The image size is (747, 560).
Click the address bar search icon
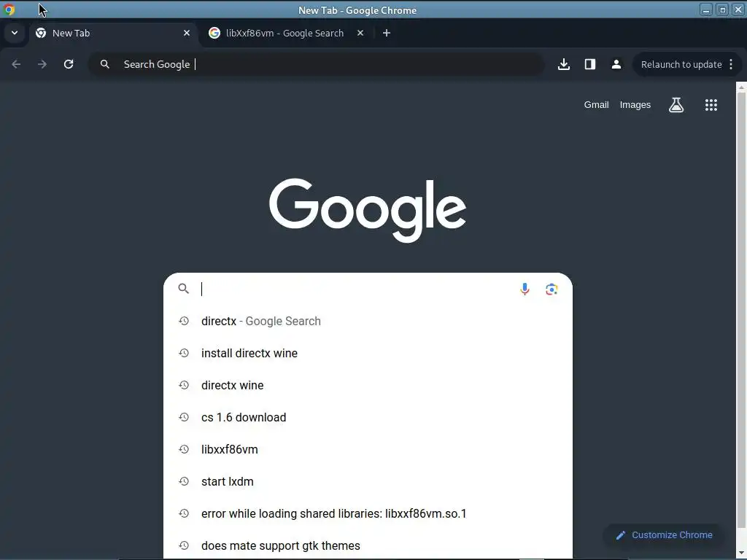(x=105, y=64)
